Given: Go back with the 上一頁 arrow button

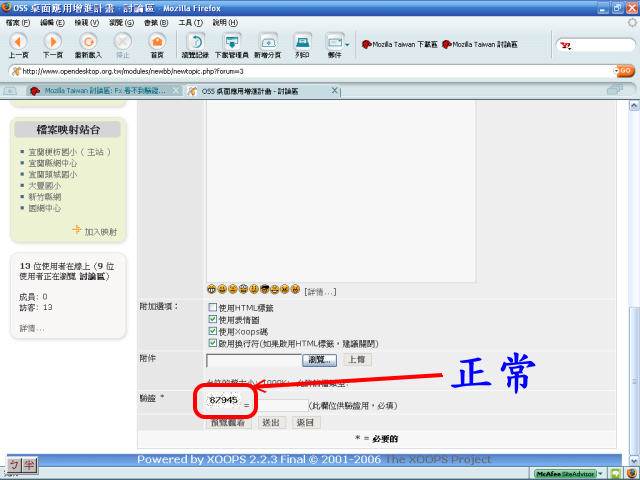Looking at the screenshot, I should tap(18, 42).
